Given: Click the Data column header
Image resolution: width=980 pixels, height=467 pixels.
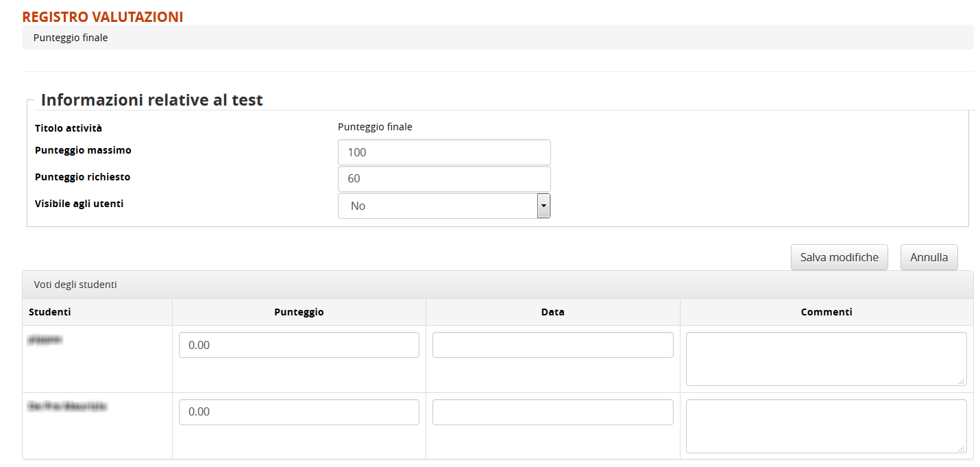Looking at the screenshot, I should click(552, 312).
